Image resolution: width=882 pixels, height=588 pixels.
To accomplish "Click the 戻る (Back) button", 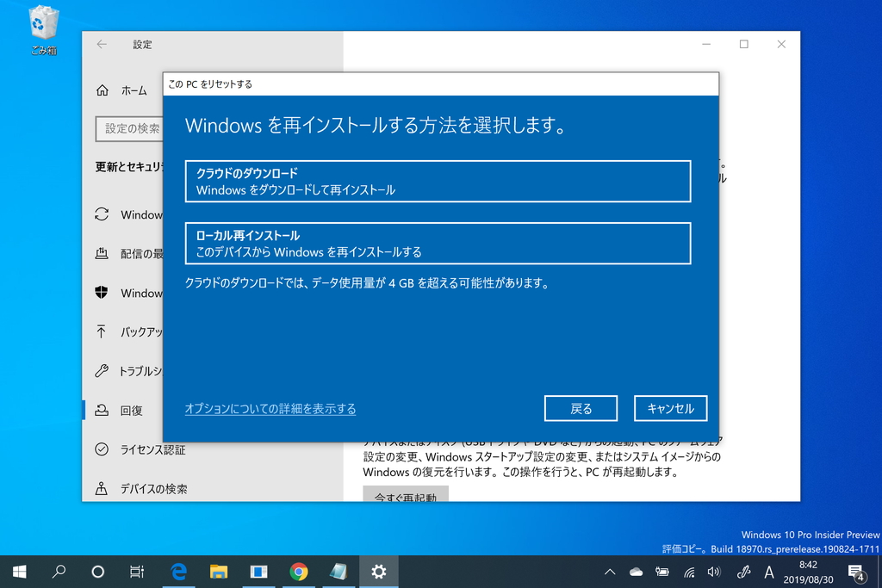I will [x=581, y=408].
